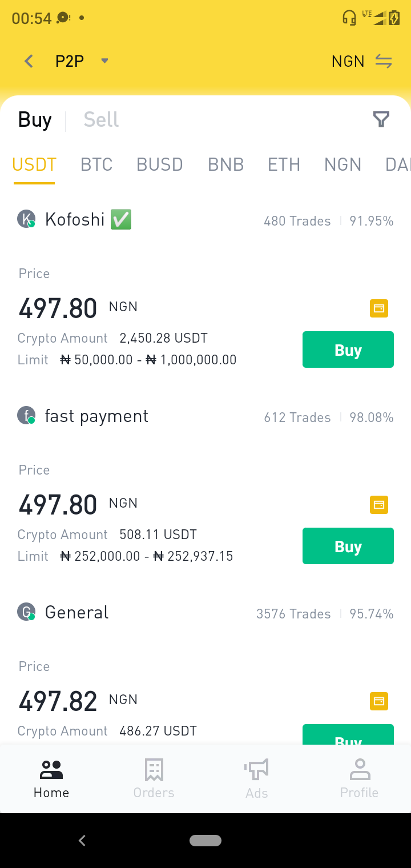Select the BUSD crypto tab
Image resolution: width=411 pixels, height=868 pixels.
coord(160,164)
